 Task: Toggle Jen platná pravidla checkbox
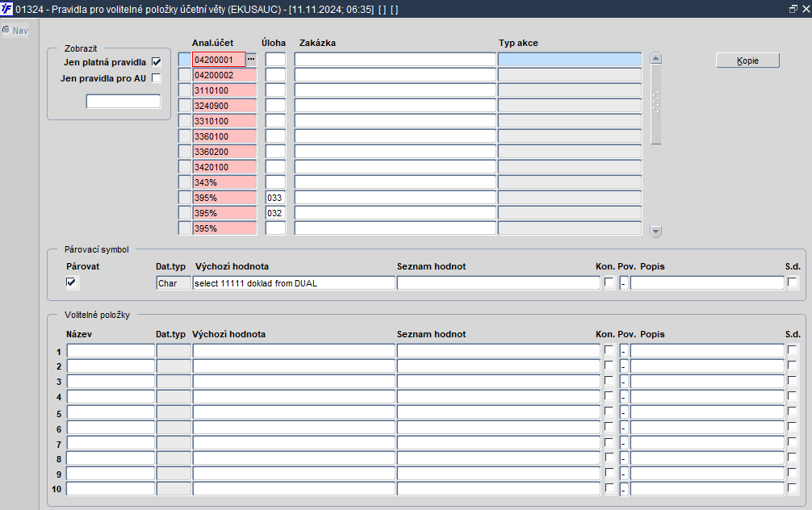point(157,62)
